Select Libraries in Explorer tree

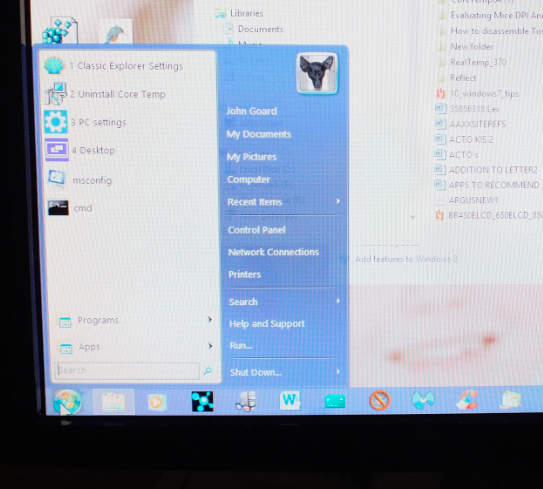[x=247, y=13]
